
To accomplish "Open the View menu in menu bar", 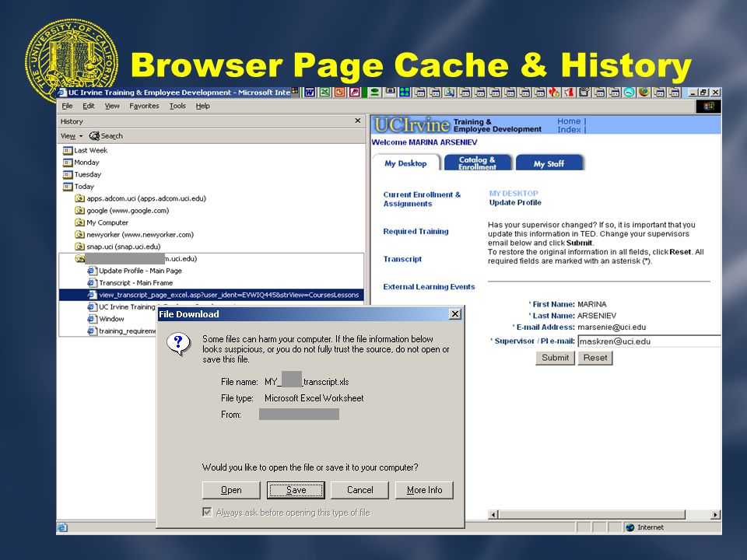I will coord(112,107).
